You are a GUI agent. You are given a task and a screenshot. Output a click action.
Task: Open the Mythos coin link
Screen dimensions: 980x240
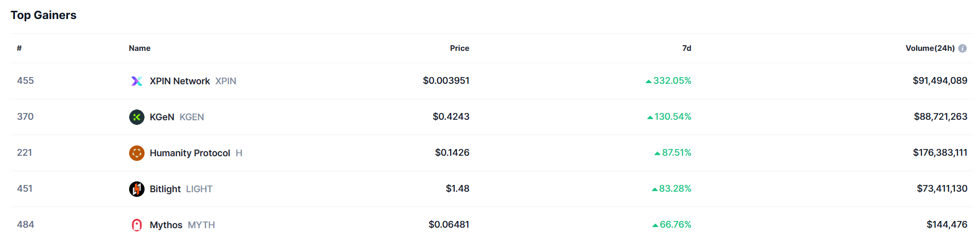click(x=166, y=225)
